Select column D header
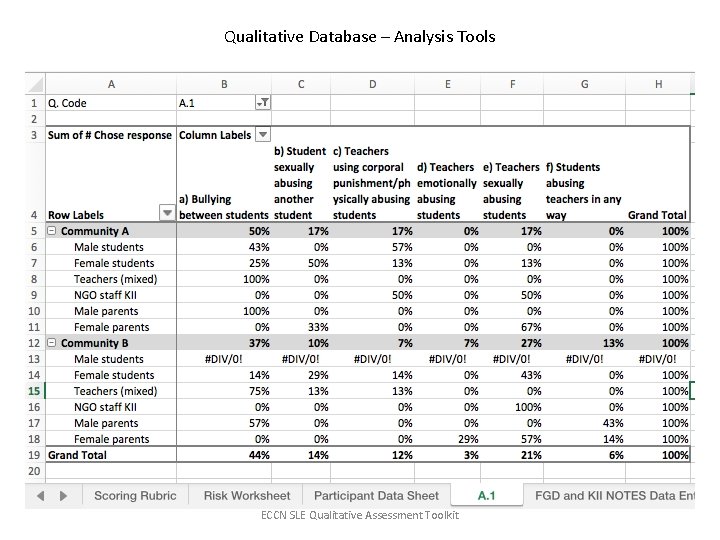Screen dimensions: 720x540 pyautogui.click(x=372, y=84)
